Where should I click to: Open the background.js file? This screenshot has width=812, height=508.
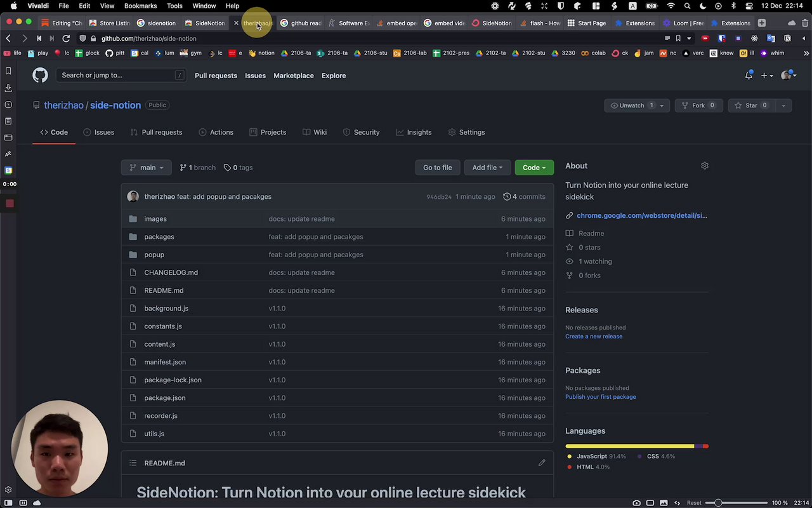tap(166, 309)
